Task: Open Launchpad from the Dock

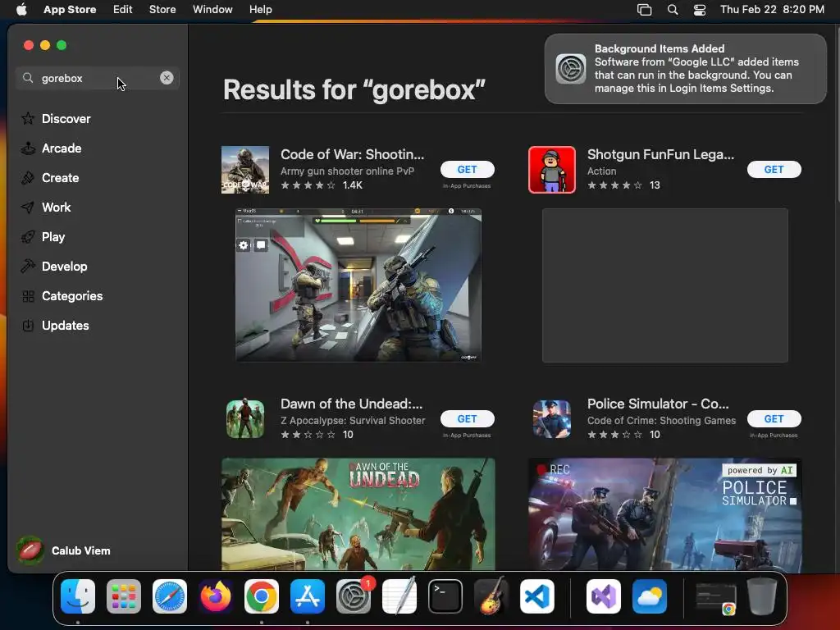Action: tap(124, 596)
